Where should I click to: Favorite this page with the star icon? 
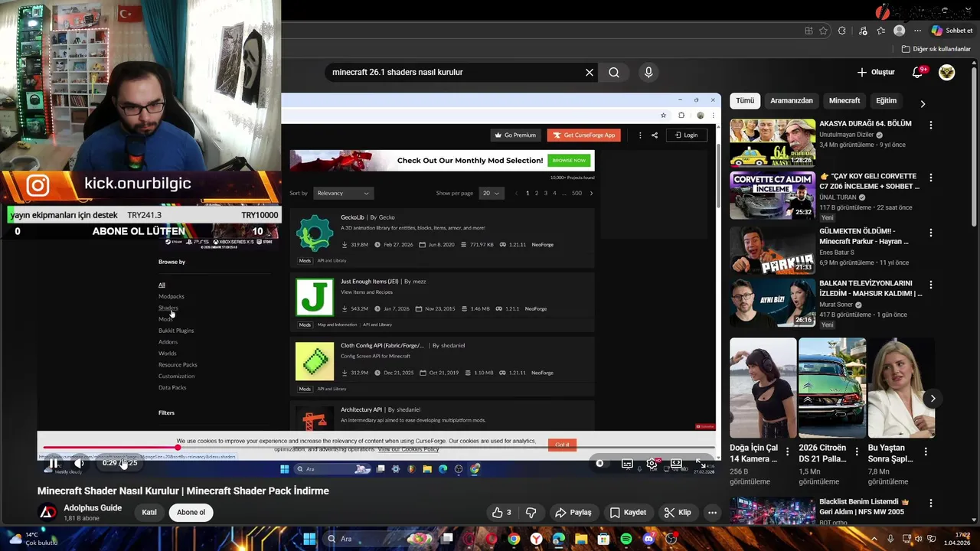click(823, 31)
